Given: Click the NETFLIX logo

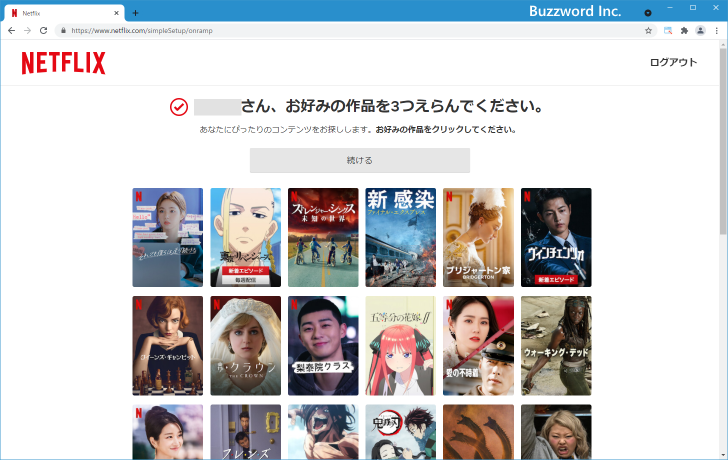Looking at the screenshot, I should point(64,63).
